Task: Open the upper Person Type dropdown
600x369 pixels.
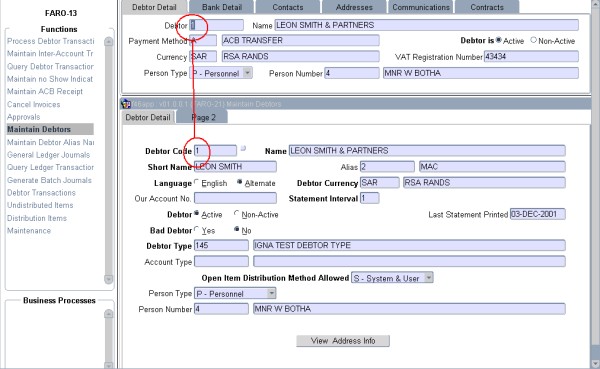Action: [248, 72]
